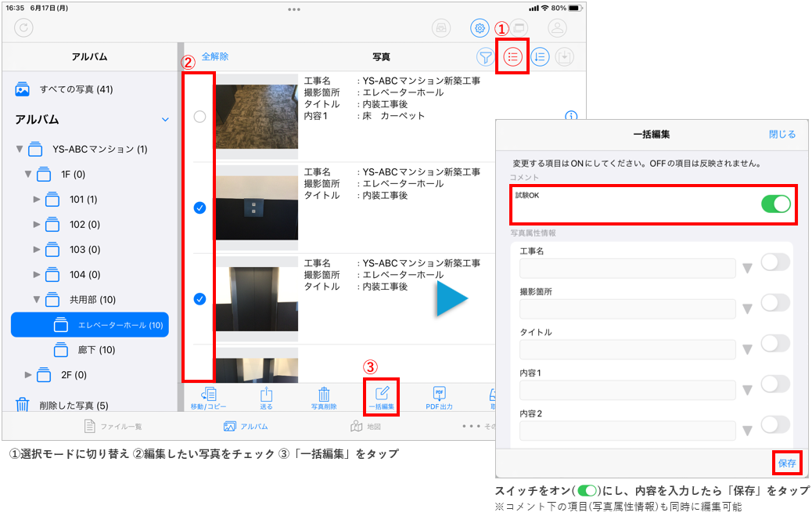
Task: Switch to the 地図 tab
Action: click(x=366, y=427)
